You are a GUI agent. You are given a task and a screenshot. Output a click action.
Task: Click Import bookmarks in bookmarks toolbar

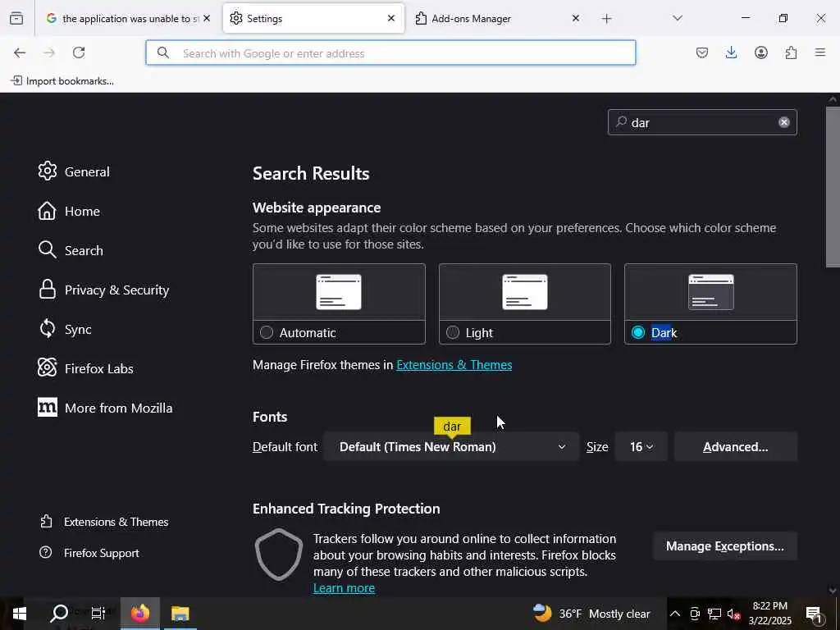[x=62, y=81]
